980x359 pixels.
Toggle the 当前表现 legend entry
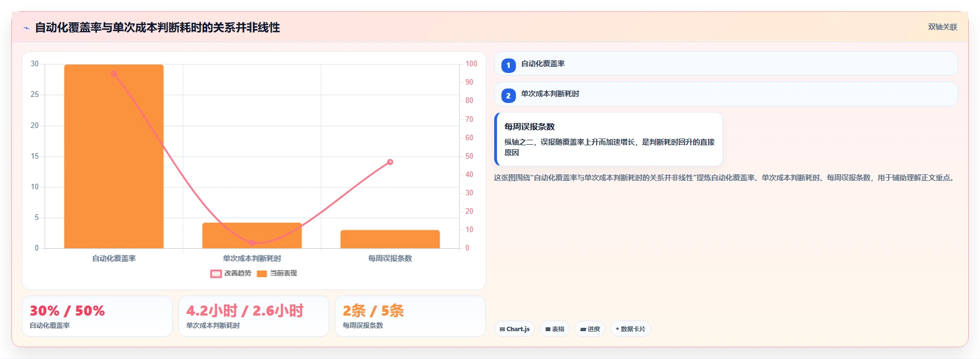point(277,273)
